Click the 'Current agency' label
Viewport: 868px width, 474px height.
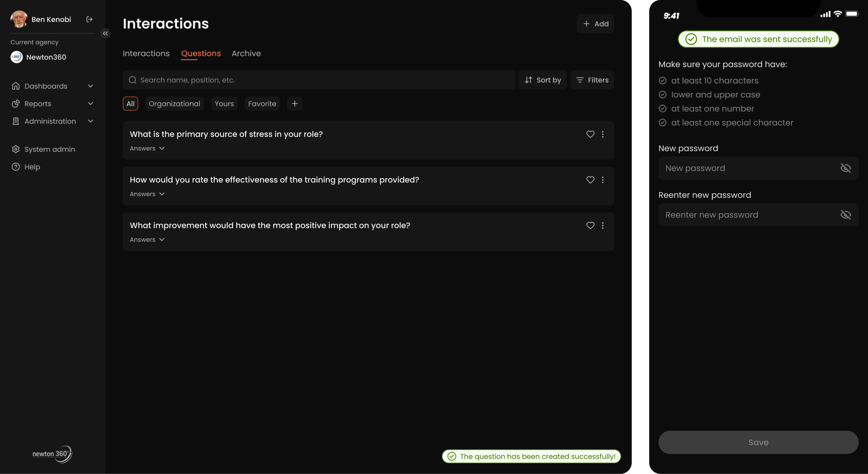[34, 42]
